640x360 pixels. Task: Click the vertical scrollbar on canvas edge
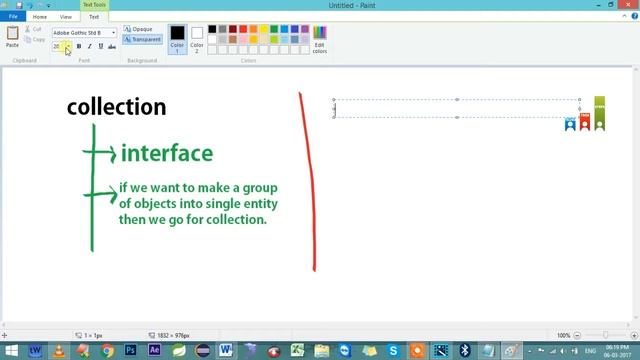(636, 194)
